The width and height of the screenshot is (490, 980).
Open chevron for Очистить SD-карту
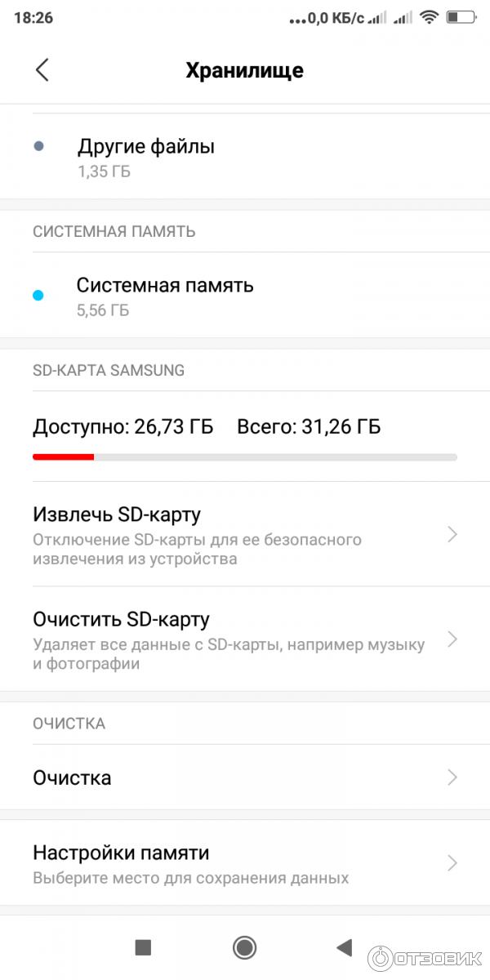(x=452, y=639)
